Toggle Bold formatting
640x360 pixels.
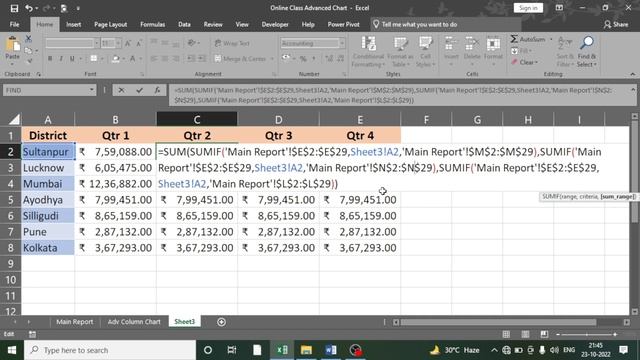coord(50,59)
